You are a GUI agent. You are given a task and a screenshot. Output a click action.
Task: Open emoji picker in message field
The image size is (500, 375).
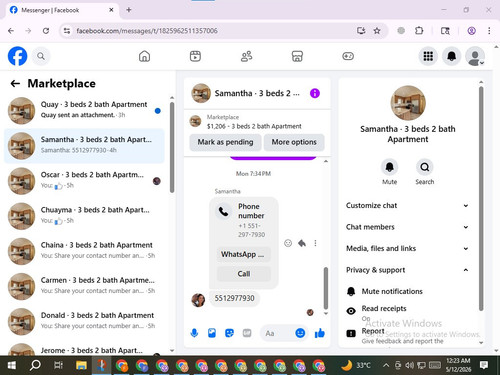(x=300, y=333)
